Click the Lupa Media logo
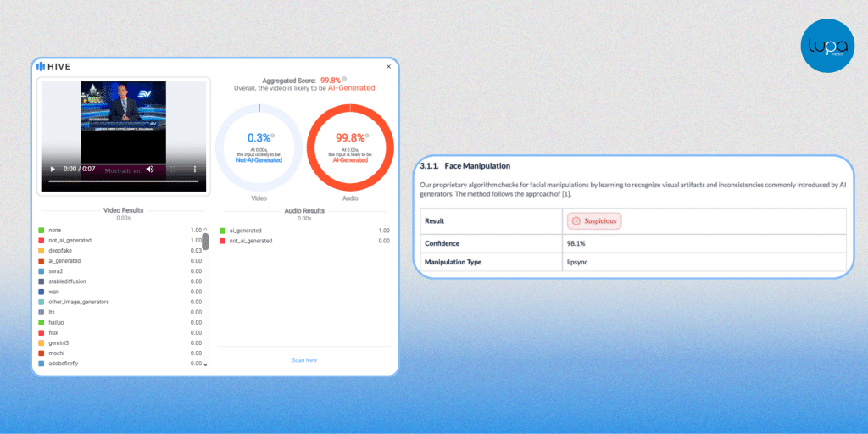The width and height of the screenshot is (868, 434). point(827,45)
